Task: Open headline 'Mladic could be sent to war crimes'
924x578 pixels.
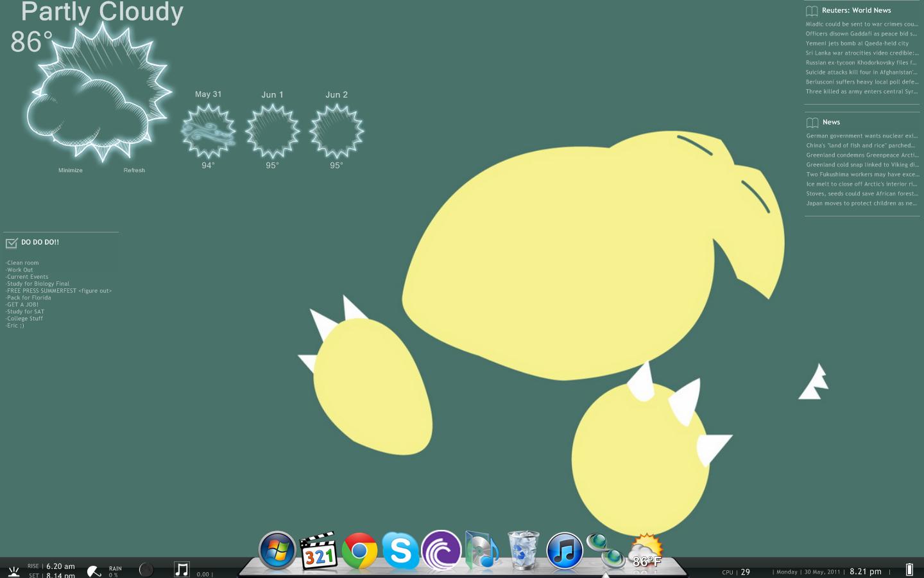Action: click(x=862, y=24)
